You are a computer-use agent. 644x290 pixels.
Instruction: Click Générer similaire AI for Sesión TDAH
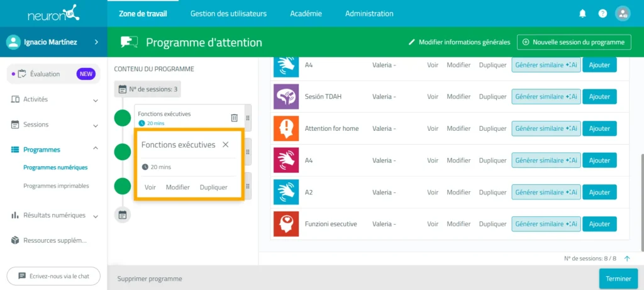point(547,96)
